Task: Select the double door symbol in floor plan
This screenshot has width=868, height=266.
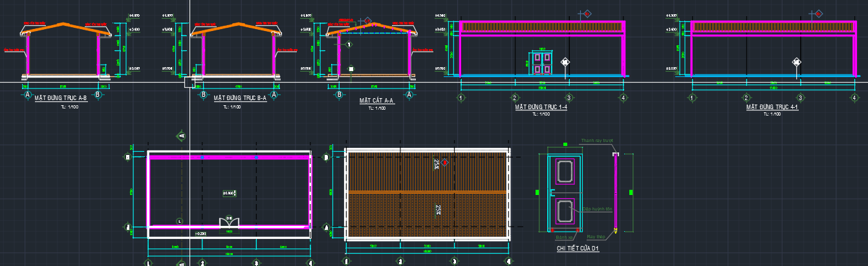Action: coord(229,223)
